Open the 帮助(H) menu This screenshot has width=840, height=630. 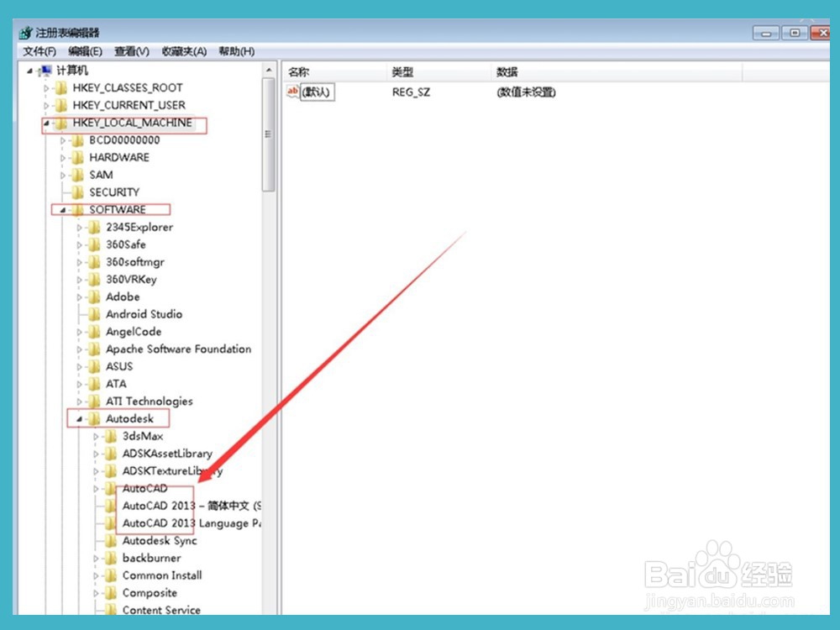pyautogui.click(x=236, y=51)
